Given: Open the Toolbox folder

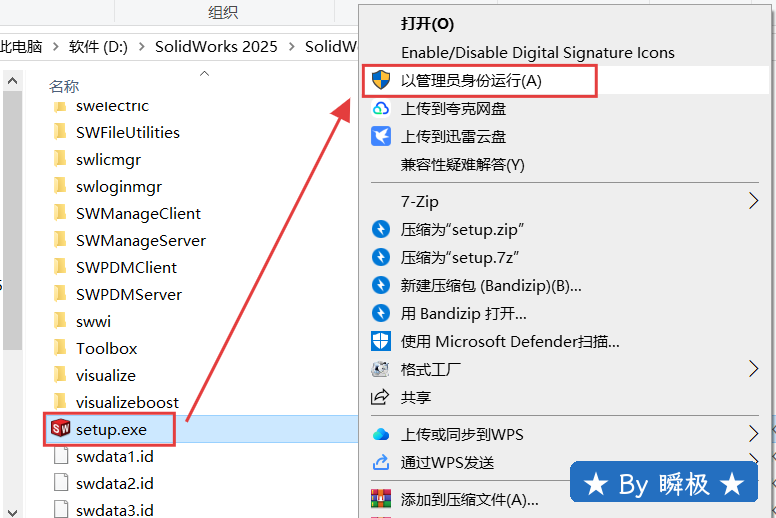Looking at the screenshot, I should tap(106, 348).
